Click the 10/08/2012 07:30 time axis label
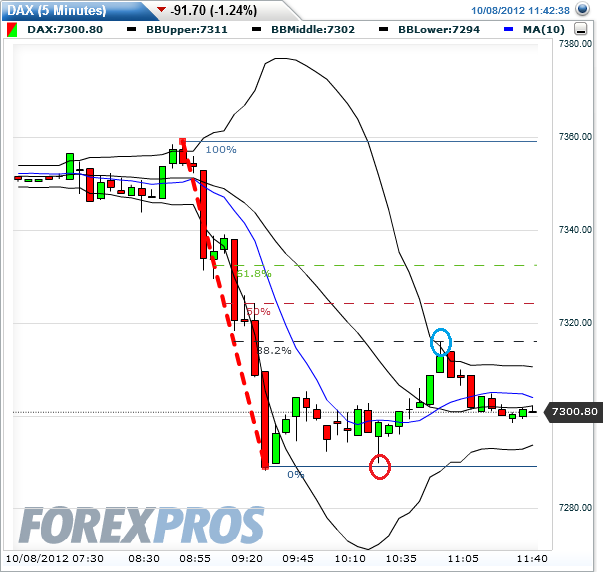Image resolution: width=603 pixels, height=572 pixels. click(55, 559)
